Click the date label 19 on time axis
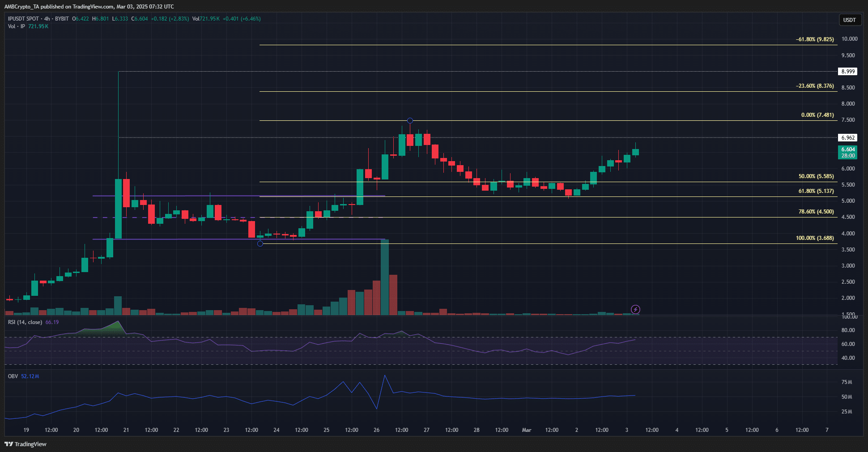868x452 pixels. coord(26,430)
